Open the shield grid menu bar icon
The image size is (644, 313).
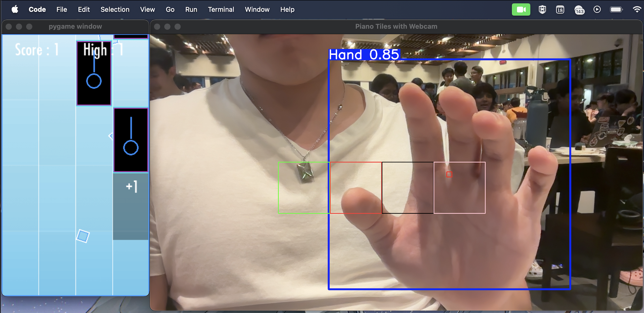[x=542, y=9]
